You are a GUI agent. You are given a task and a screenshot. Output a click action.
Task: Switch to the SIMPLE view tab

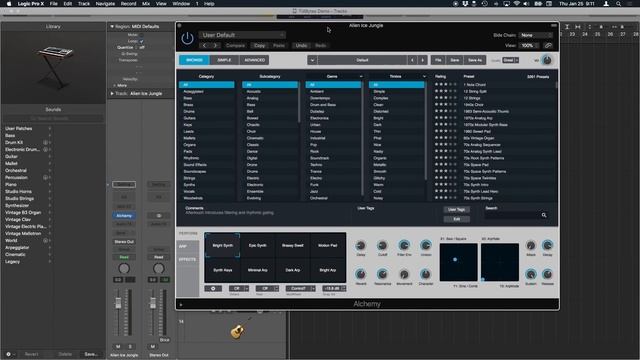(224, 60)
